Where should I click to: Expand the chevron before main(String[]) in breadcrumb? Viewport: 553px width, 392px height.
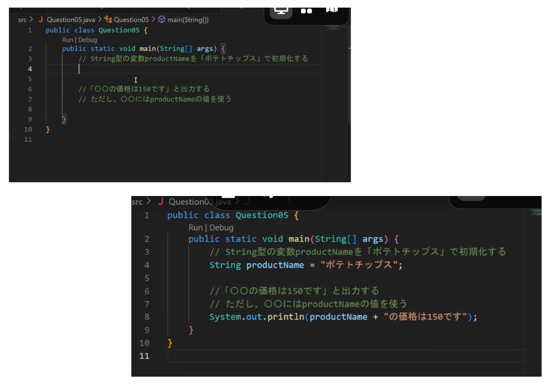click(x=154, y=19)
